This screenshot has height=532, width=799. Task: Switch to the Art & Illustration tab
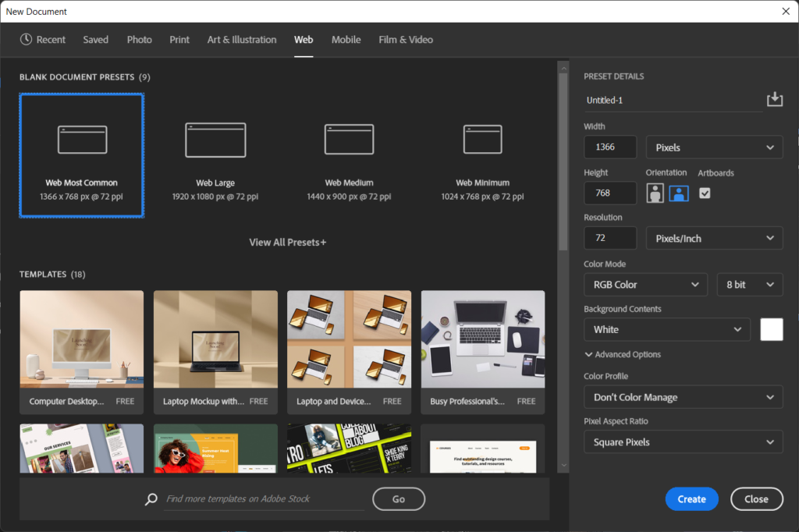point(242,40)
